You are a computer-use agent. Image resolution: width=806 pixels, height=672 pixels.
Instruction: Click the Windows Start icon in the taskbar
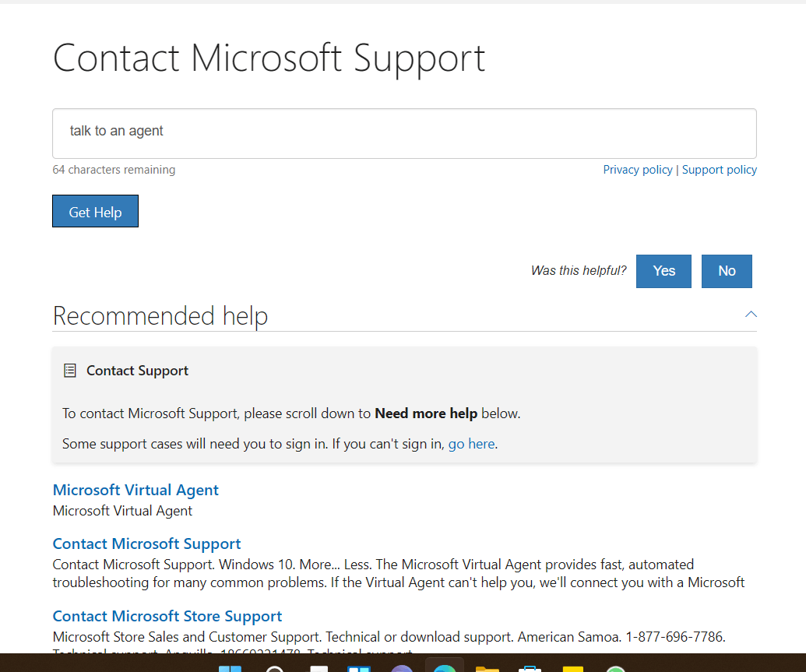click(230, 668)
